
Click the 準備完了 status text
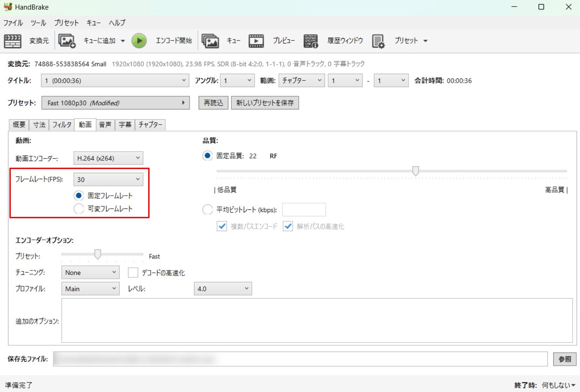pos(19,385)
